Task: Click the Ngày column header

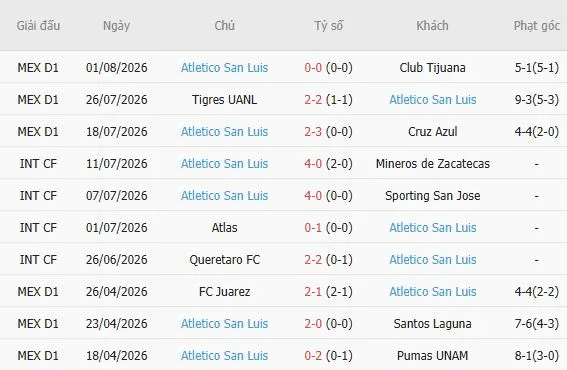Action: [x=116, y=26]
